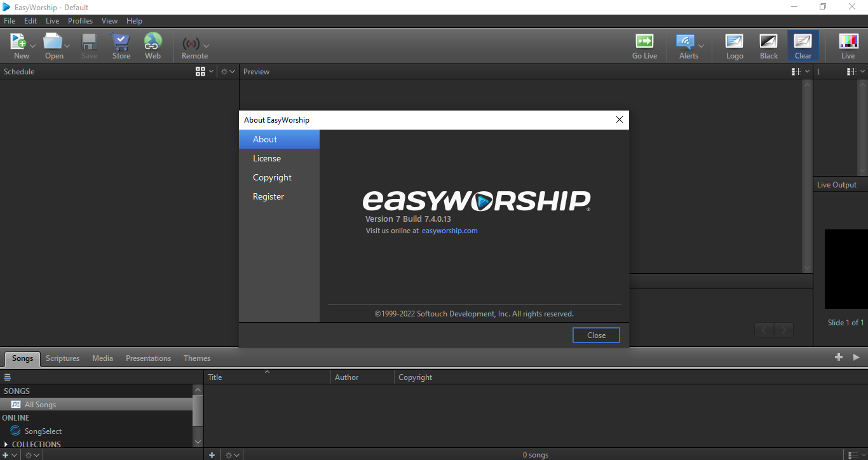
Task: Click the add collection plus icon at bottom-left
Action: pos(6,455)
